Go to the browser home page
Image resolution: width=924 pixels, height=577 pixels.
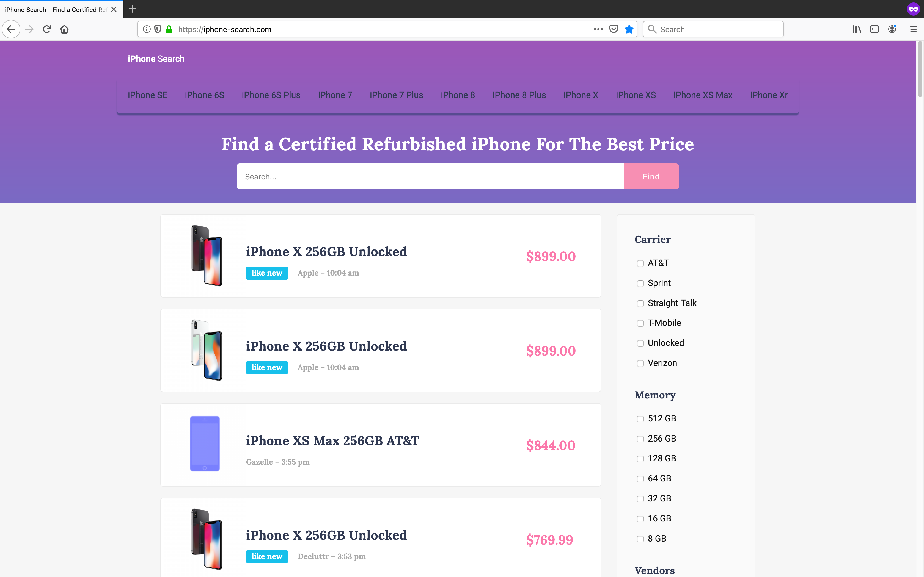pos(65,29)
